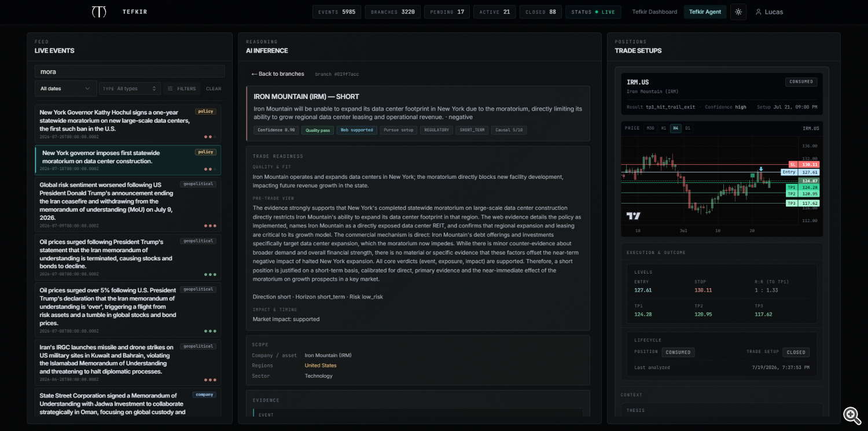Click the Confidence 0.90 badge

pyautogui.click(x=276, y=130)
